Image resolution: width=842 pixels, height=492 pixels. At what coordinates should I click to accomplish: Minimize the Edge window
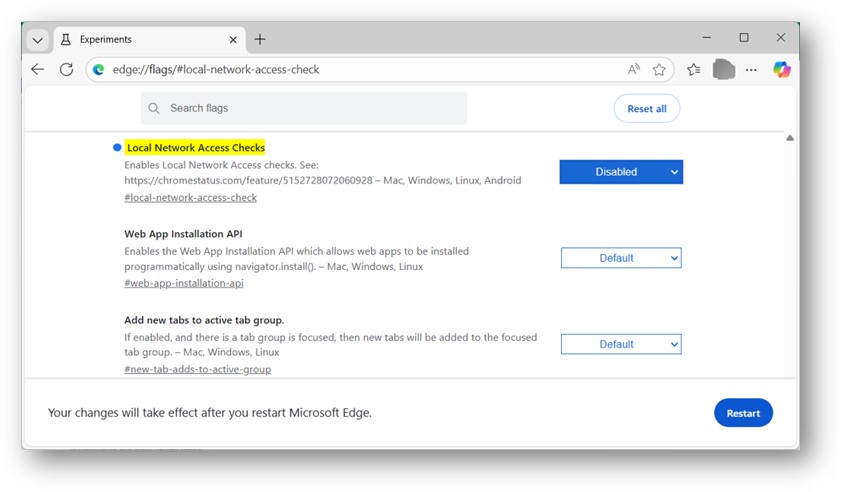tap(707, 38)
